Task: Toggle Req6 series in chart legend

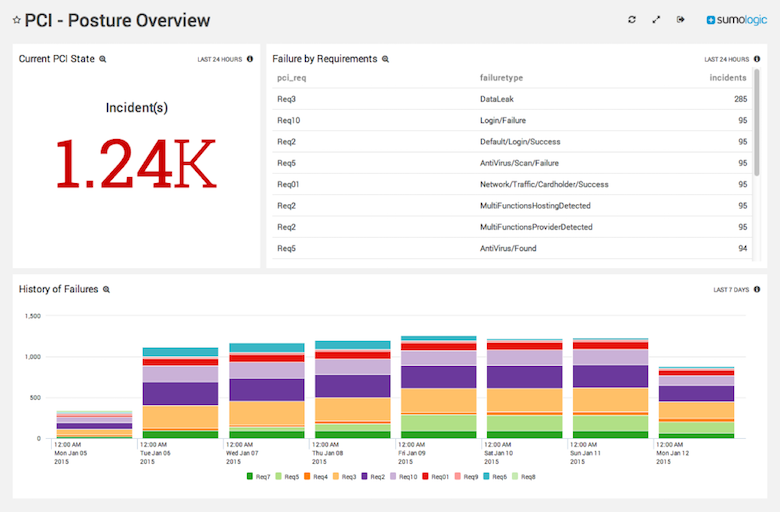Action: point(495,477)
